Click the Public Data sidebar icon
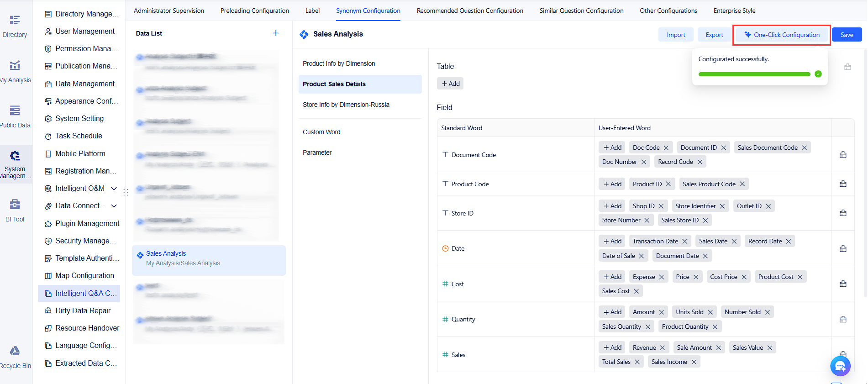Viewport: 868px width, 384px height. [x=15, y=116]
